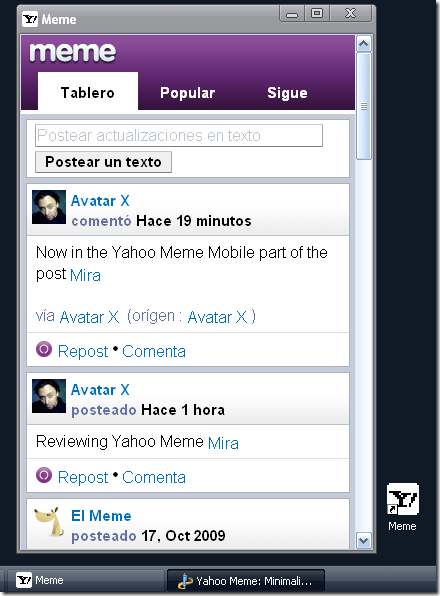Click the Avatar X photo on the second post
440x596 pixels.
pos(49,396)
